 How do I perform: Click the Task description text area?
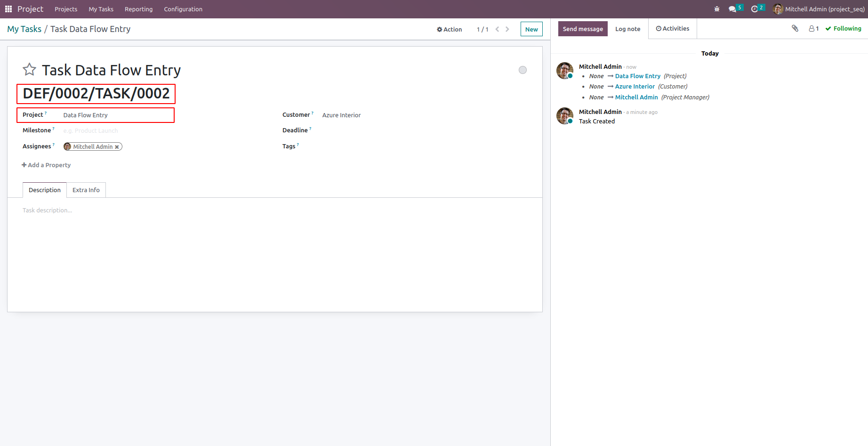point(275,210)
